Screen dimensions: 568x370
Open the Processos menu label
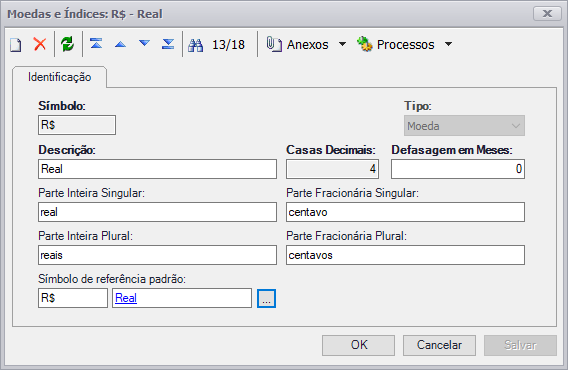pyautogui.click(x=405, y=45)
